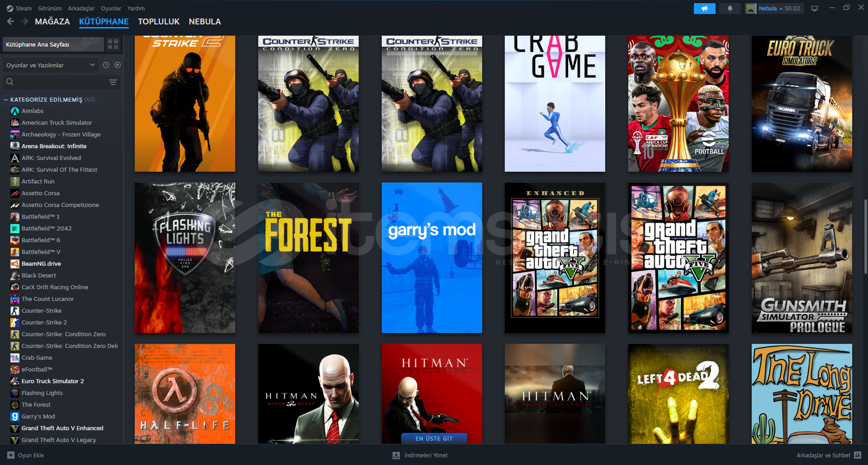Viewport: 868px width, 465px height.
Task: Click the add game plus icon
Action: (x=11, y=455)
